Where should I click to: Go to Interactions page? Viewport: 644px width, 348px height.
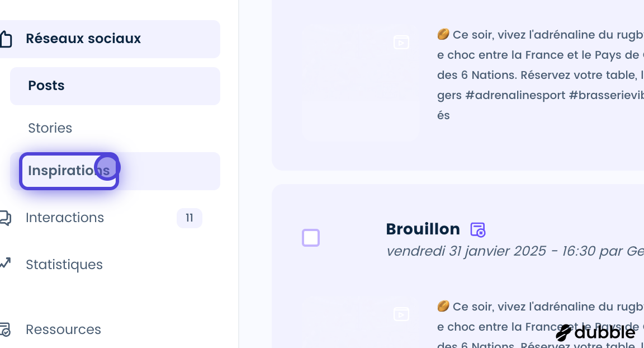coord(65,218)
